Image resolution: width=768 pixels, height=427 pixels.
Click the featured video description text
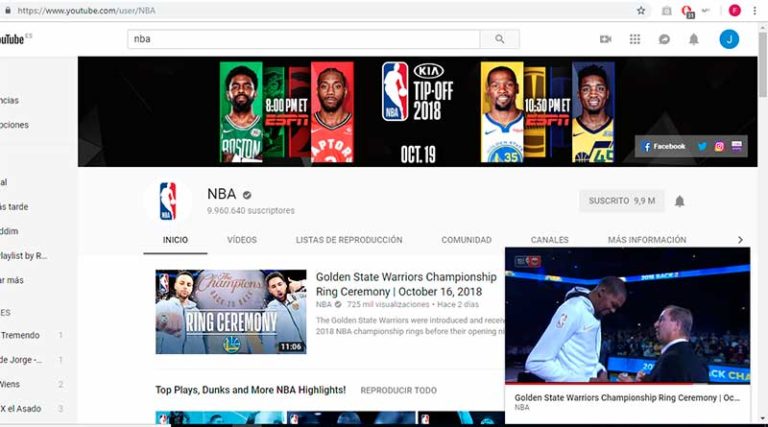coord(410,326)
